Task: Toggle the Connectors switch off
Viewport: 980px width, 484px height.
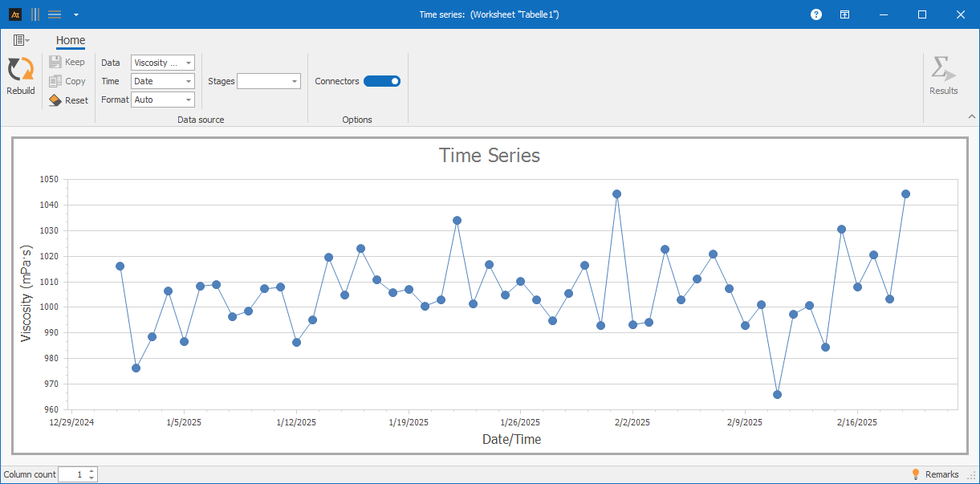Action: [382, 81]
